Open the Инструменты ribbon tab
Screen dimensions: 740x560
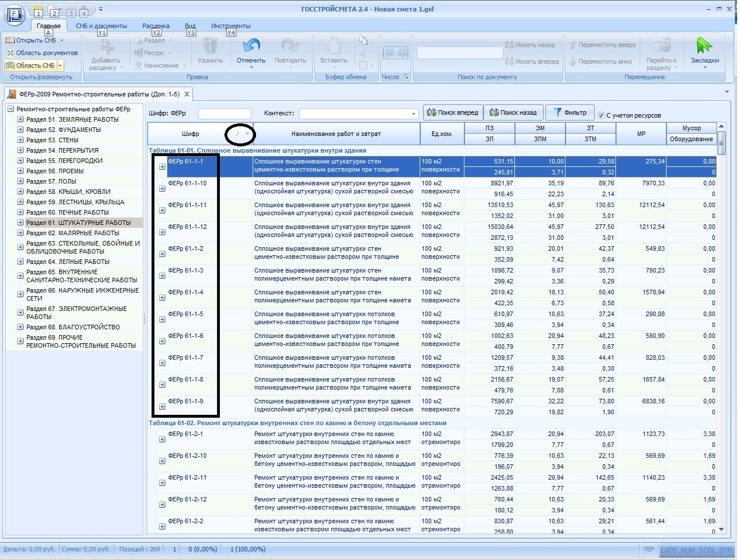tap(230, 26)
